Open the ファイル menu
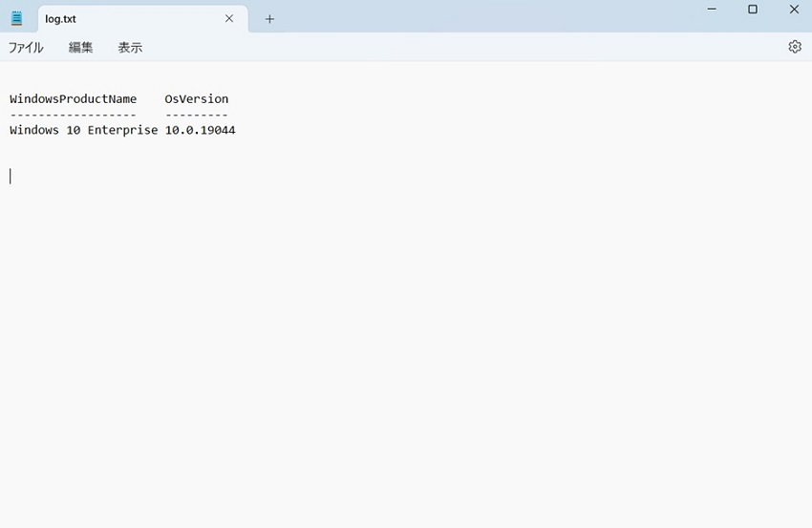This screenshot has height=528, width=812. (26, 48)
